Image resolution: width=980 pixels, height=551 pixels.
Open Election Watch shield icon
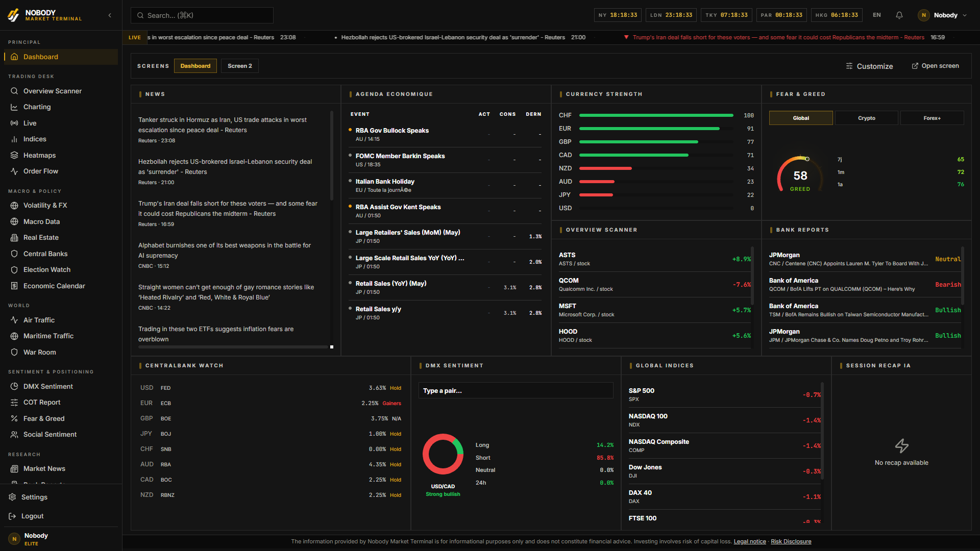[x=14, y=269]
